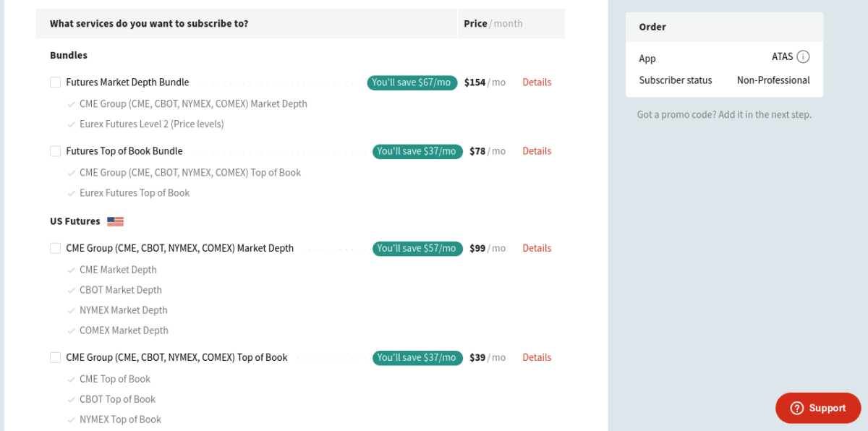Enable the Futures Market Depth Bundle checkbox

click(55, 82)
